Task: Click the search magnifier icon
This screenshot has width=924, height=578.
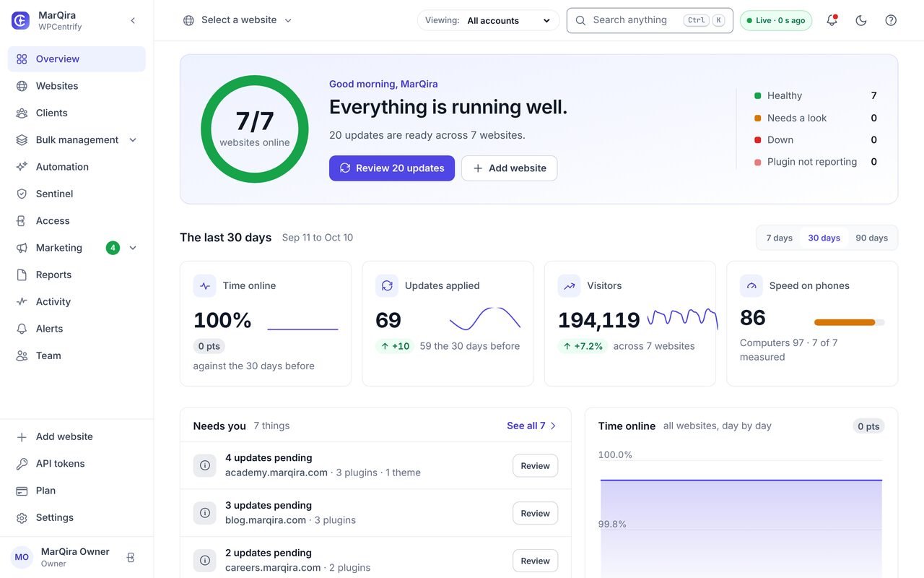Action: pyautogui.click(x=580, y=20)
